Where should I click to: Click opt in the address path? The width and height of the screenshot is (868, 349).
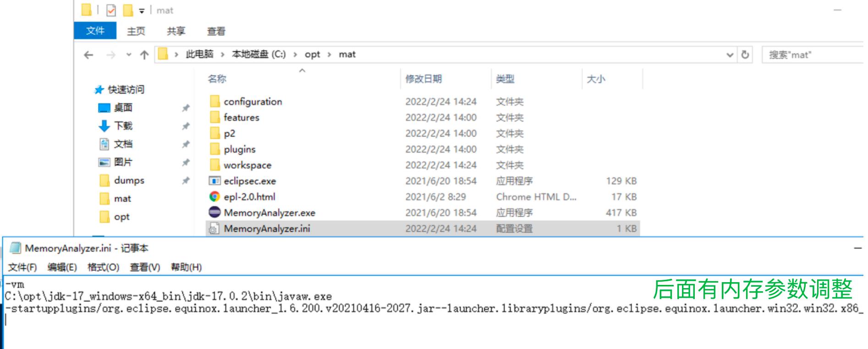click(313, 54)
